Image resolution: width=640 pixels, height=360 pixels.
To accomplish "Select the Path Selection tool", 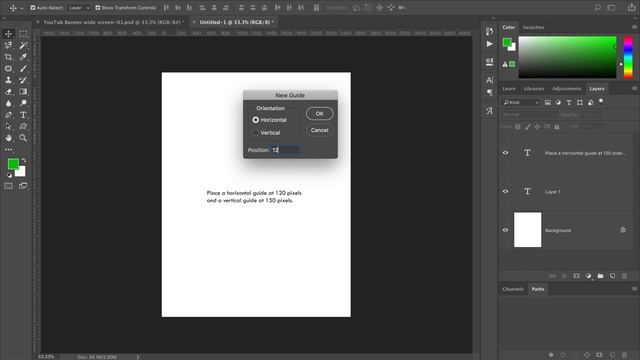I will tap(8, 127).
